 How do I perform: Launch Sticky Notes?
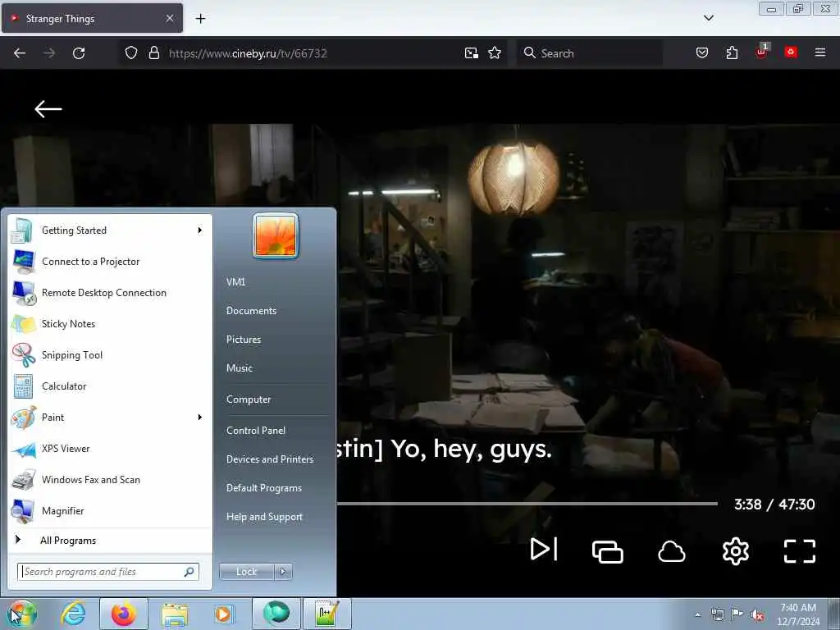pyautogui.click(x=110, y=323)
